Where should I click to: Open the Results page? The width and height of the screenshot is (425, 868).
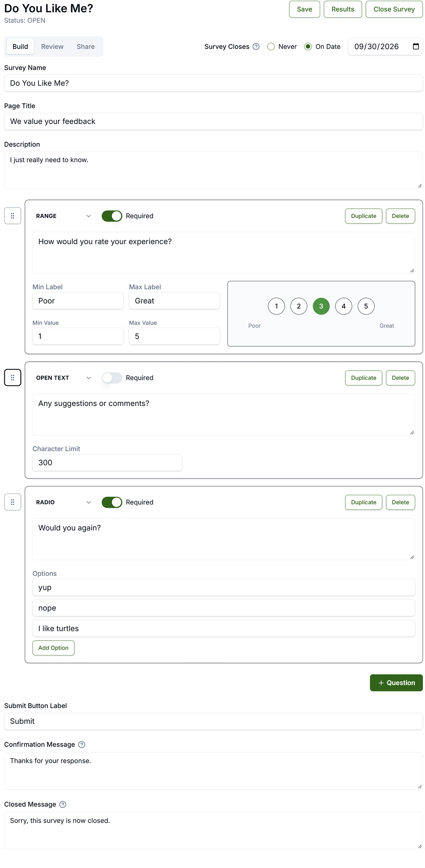pos(343,9)
